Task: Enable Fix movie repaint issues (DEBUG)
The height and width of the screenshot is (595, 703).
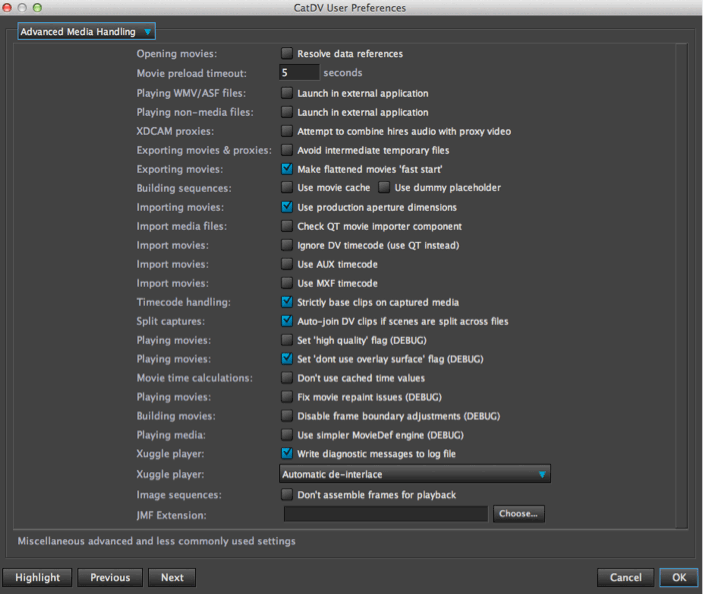Action: [287, 397]
